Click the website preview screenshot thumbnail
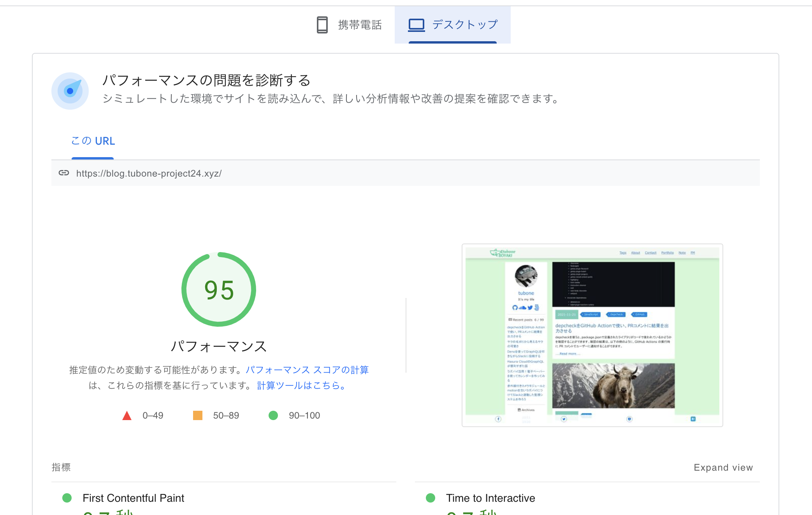The image size is (812, 515). tap(592, 335)
